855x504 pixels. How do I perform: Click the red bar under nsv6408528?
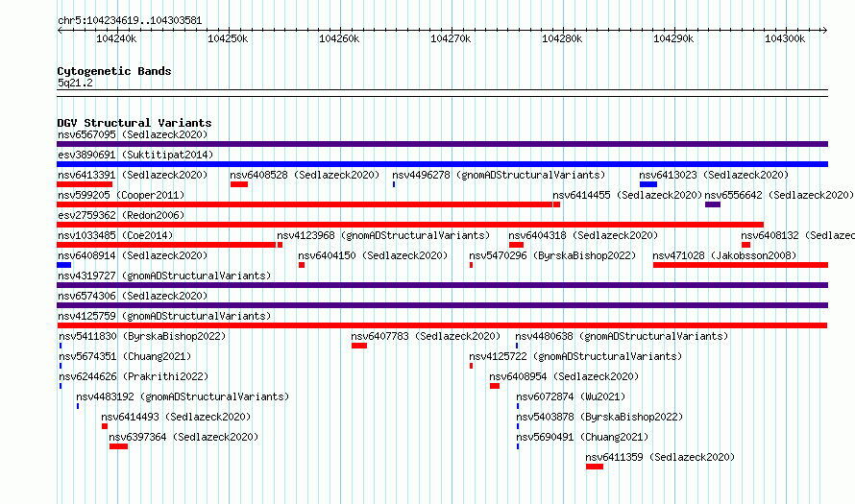(239, 184)
